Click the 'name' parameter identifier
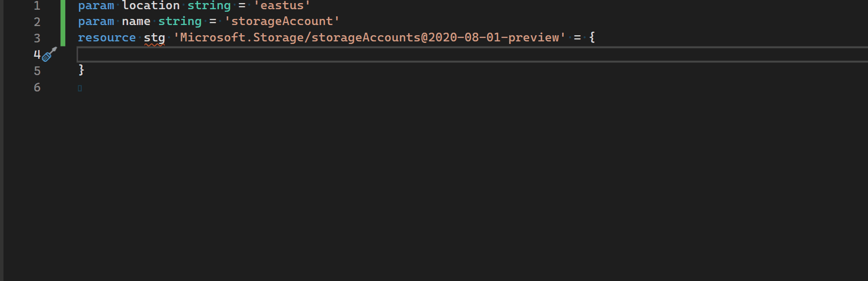868x281 pixels. click(136, 21)
